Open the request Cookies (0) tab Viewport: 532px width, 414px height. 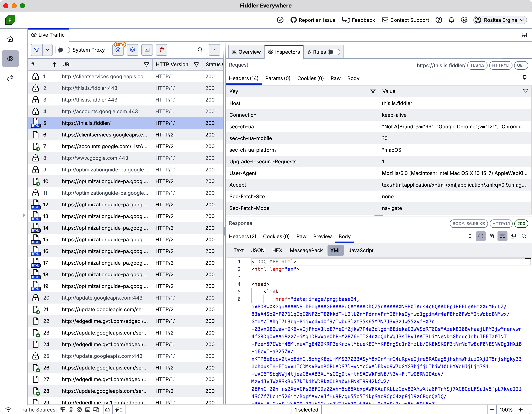click(310, 78)
